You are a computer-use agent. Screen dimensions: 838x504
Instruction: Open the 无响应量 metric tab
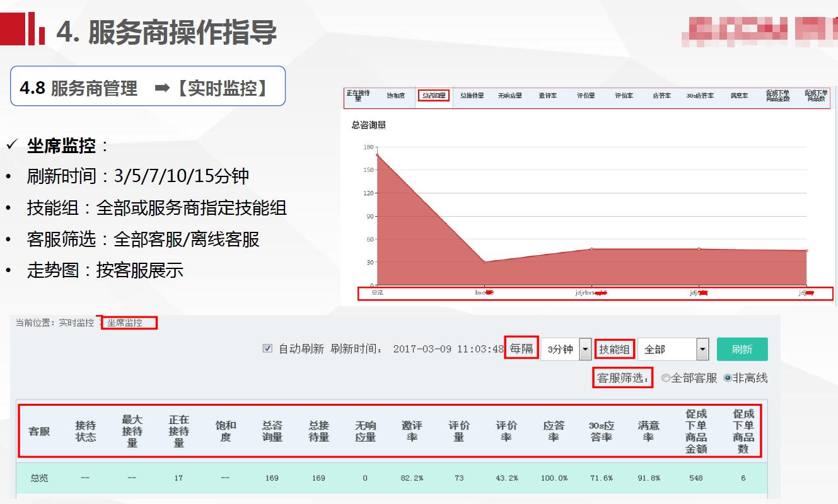click(509, 94)
